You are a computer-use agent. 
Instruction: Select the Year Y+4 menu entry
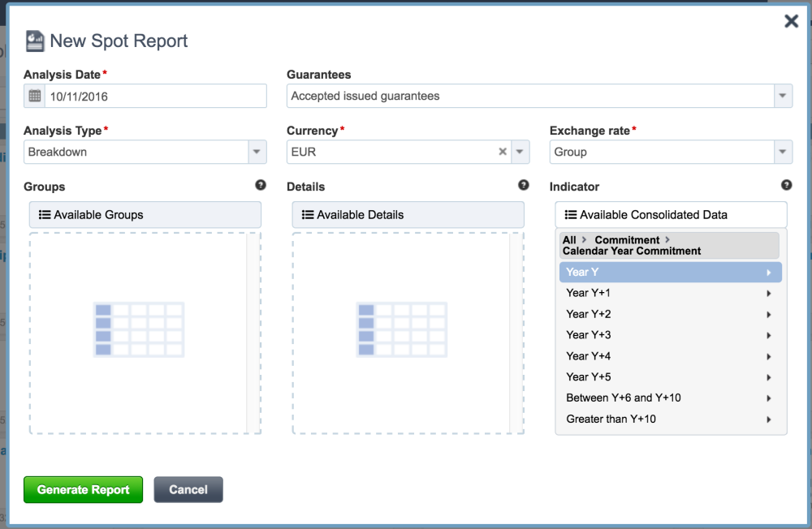tap(671, 356)
